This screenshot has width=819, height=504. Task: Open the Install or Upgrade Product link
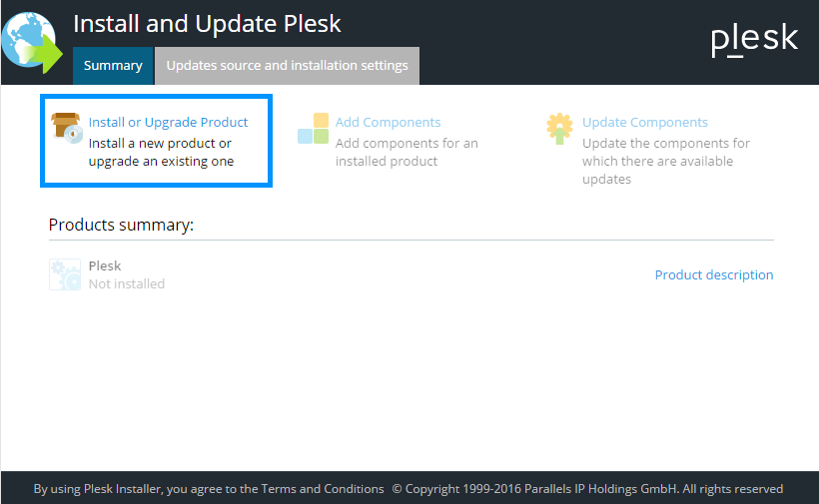pyautogui.click(x=168, y=122)
